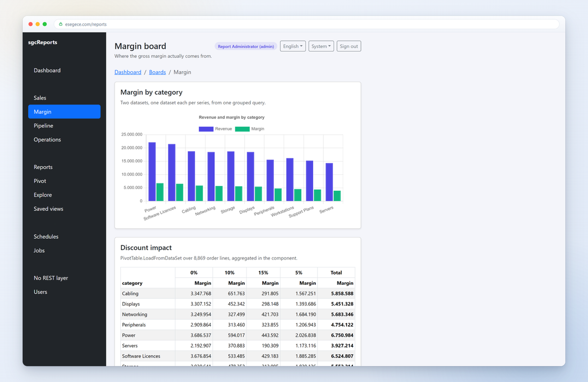Select the Margin sidebar item
The image size is (588, 382).
[x=64, y=112]
